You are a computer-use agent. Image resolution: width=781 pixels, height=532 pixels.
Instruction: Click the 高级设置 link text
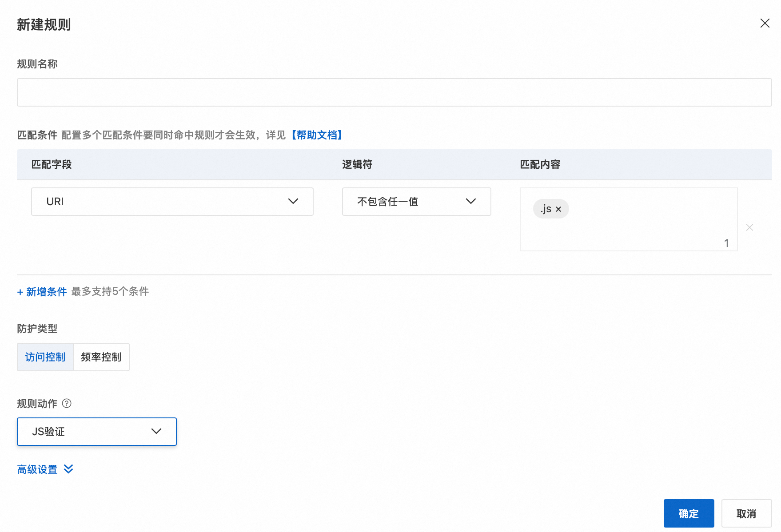click(37, 469)
